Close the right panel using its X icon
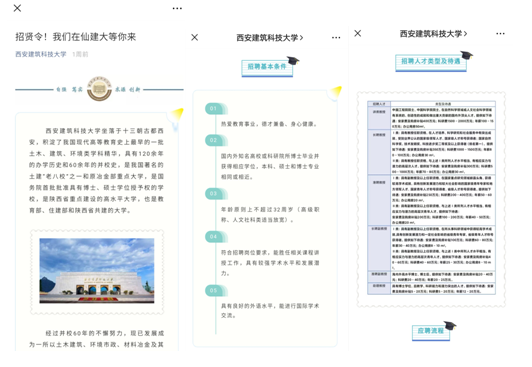532x367 pixels. pos(358,33)
